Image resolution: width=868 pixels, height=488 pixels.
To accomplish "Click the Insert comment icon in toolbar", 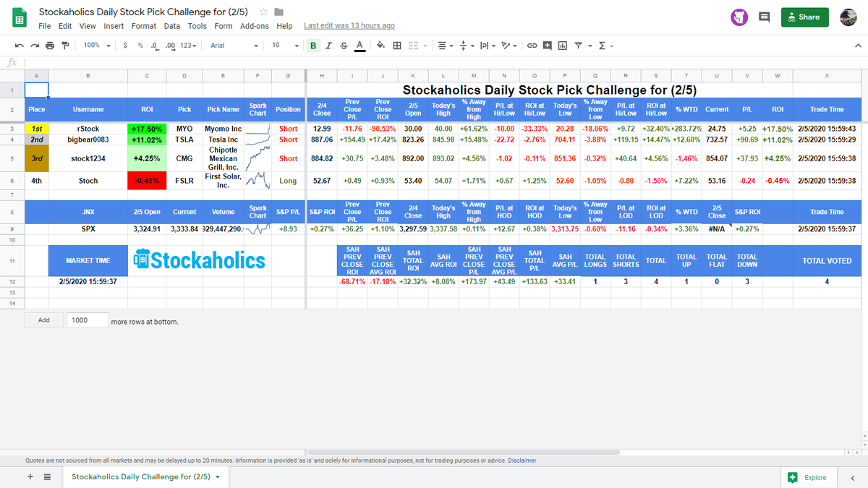I will click(x=547, y=46).
